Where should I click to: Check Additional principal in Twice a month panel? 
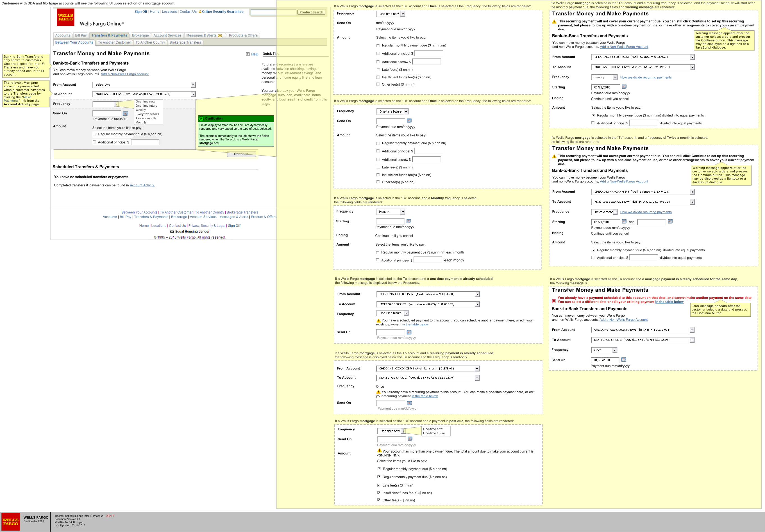click(x=593, y=257)
